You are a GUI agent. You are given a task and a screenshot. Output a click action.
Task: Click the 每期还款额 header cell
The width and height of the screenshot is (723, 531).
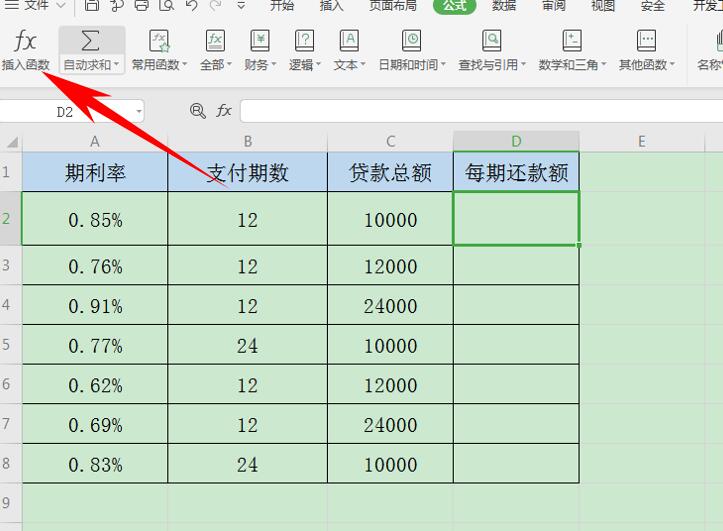click(x=516, y=172)
